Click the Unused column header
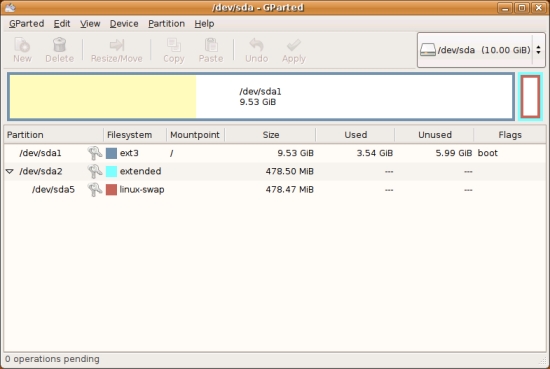The height and width of the screenshot is (369, 550). [x=435, y=135]
